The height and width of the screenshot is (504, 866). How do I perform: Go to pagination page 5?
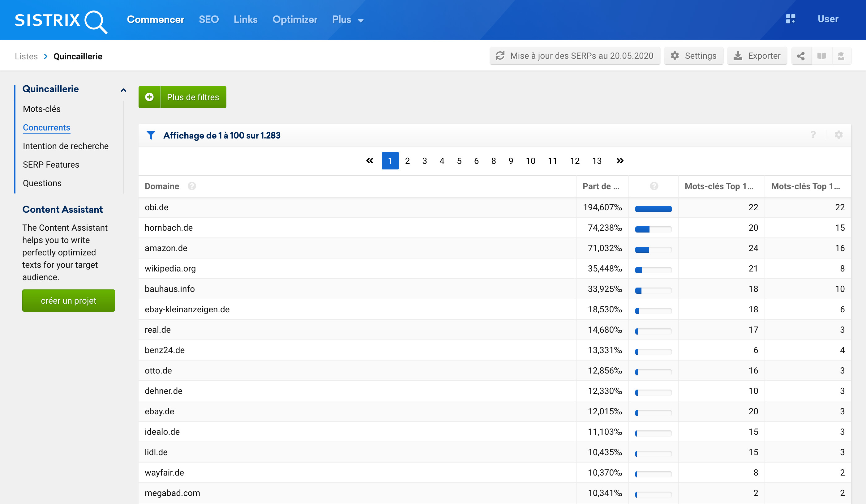click(459, 161)
